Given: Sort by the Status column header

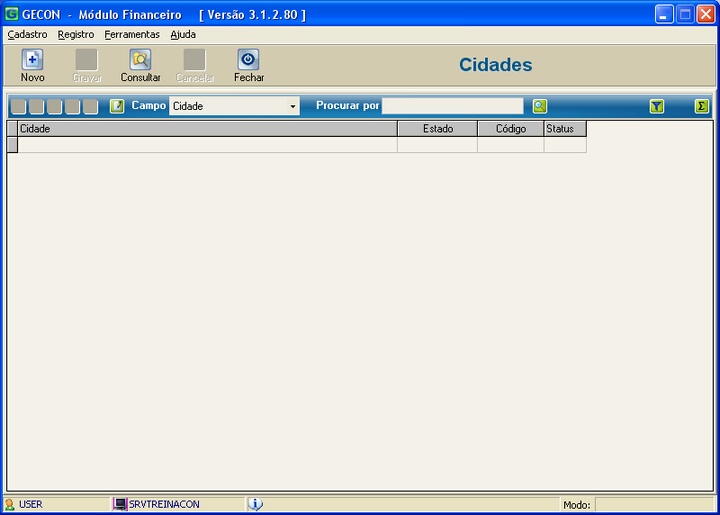Looking at the screenshot, I should (565, 129).
